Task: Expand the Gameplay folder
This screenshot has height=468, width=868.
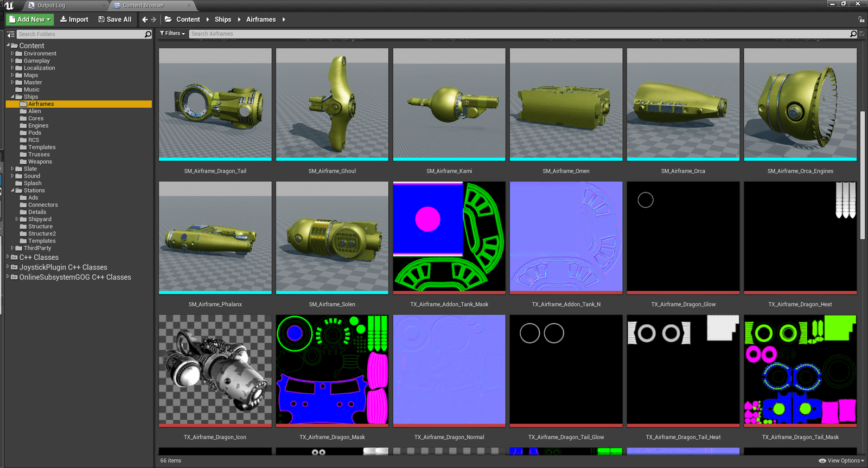Action: click(12, 61)
